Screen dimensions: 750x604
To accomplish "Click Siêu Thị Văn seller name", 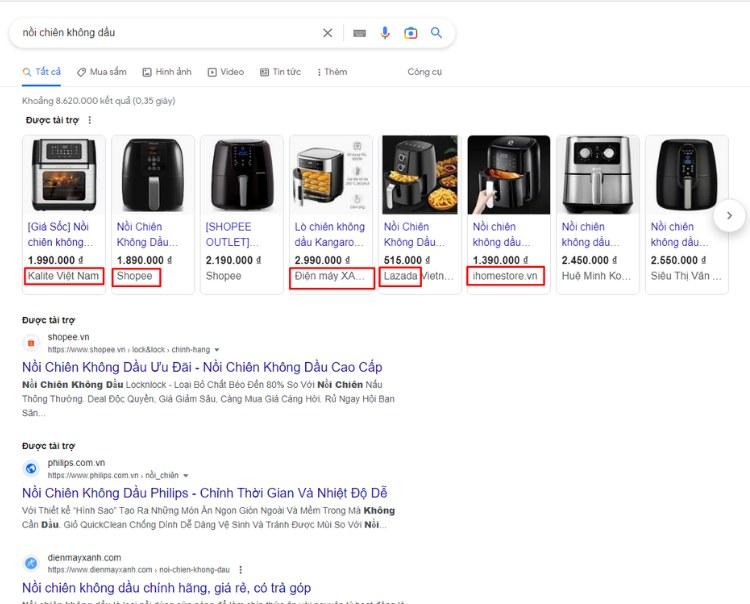I will pos(686,276).
